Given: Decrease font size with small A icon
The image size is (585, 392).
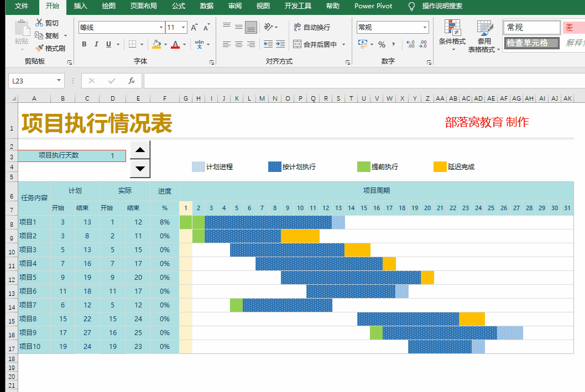Looking at the screenshot, I should [x=206, y=28].
